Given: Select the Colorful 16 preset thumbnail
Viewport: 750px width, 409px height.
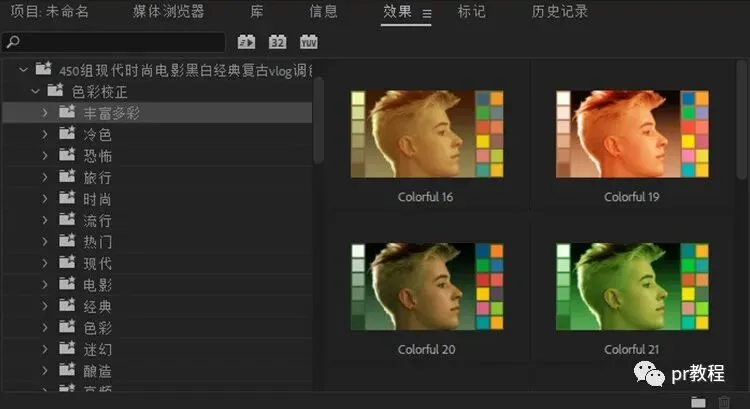Looking at the screenshot, I should pos(427,134).
